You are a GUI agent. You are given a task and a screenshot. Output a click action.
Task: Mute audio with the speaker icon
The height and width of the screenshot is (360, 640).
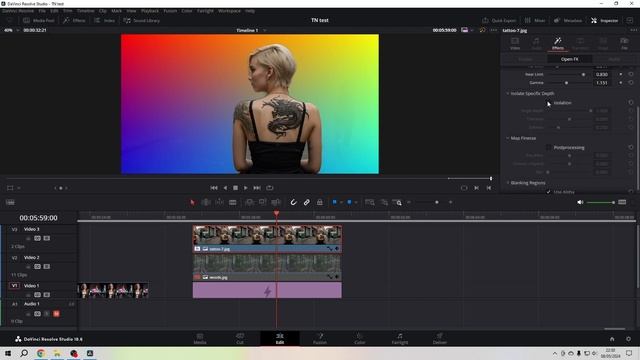tap(580, 202)
